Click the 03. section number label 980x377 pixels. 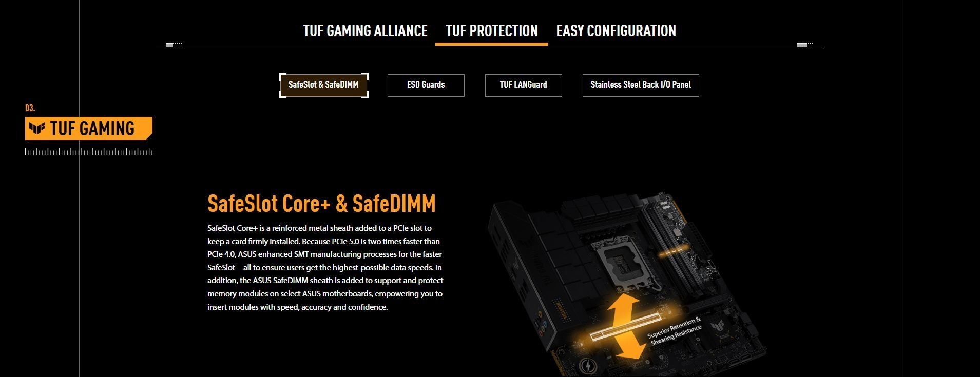30,108
